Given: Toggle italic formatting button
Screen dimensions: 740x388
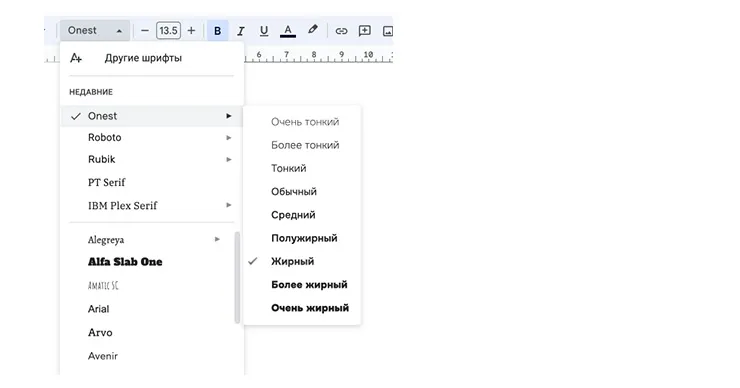Looking at the screenshot, I should pos(241,31).
